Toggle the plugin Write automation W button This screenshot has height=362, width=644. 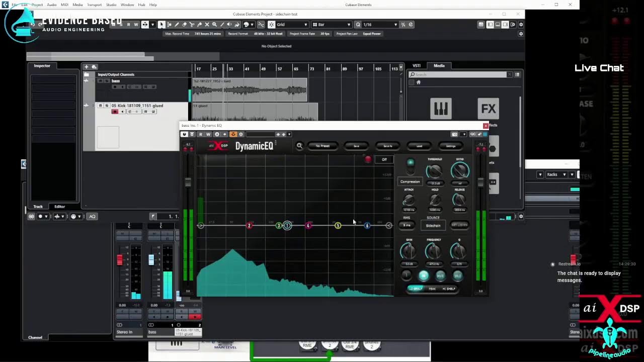pos(208,134)
